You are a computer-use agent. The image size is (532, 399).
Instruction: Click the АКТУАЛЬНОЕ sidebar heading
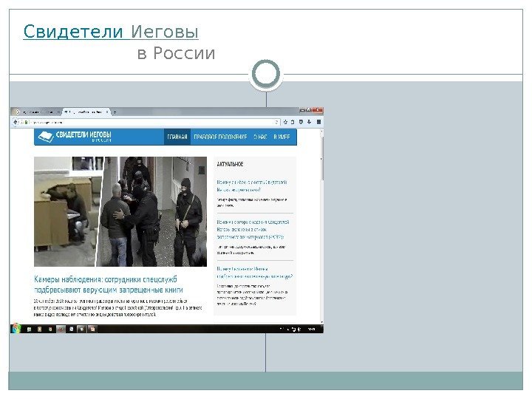[x=230, y=164]
